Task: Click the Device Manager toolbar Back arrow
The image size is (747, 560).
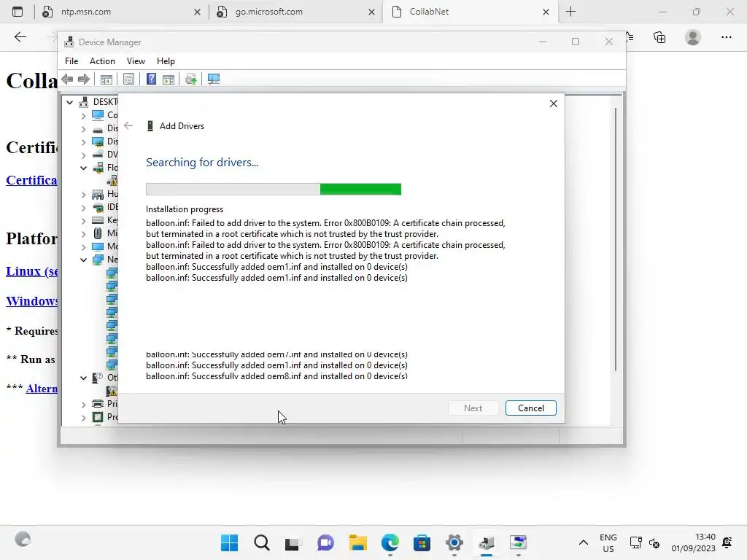Action: tap(68, 79)
